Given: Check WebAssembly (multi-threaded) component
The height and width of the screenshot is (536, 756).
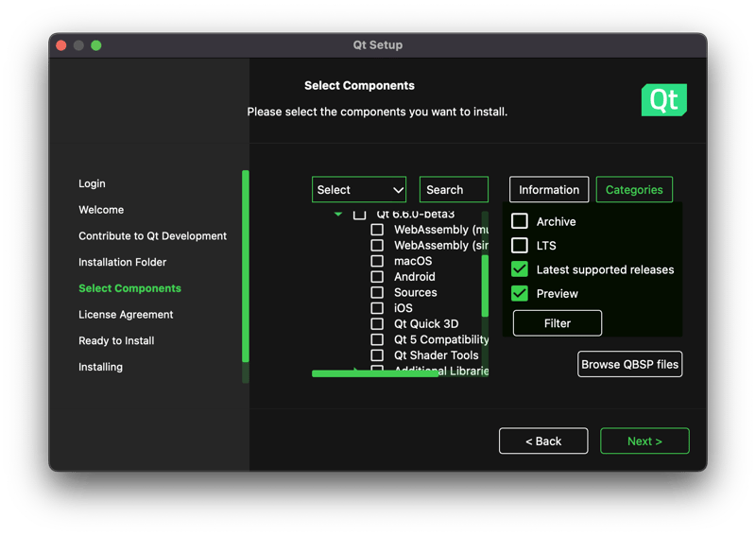Looking at the screenshot, I should (x=377, y=229).
